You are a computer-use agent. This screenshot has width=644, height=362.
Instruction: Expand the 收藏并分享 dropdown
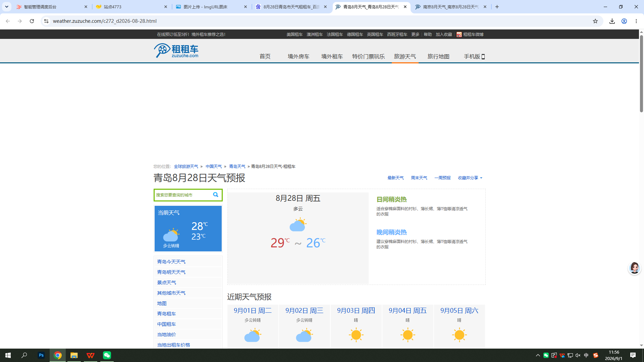[x=470, y=178]
